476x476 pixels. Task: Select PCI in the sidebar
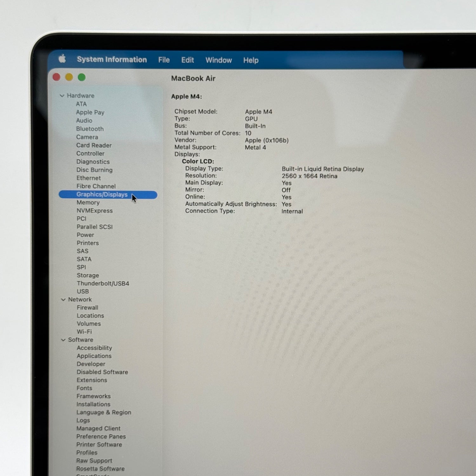(x=82, y=219)
